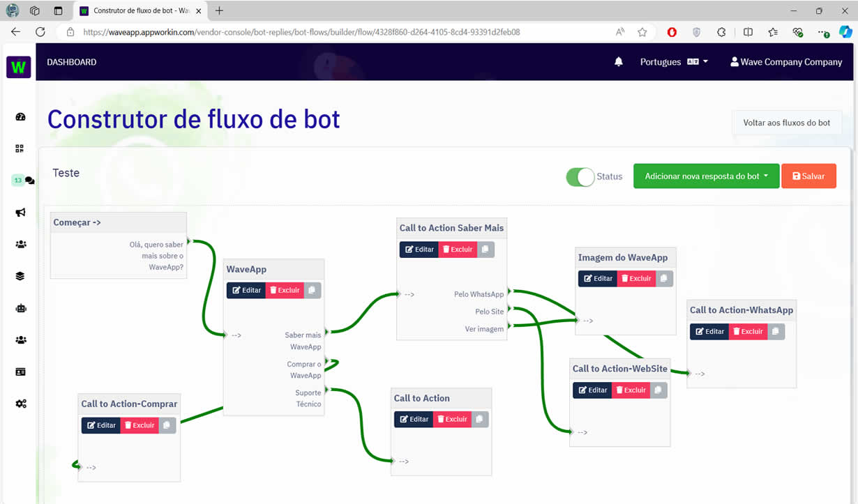Edit the Call to Action-WhatsApp node
Screen dimensions: 858x504
click(x=709, y=331)
